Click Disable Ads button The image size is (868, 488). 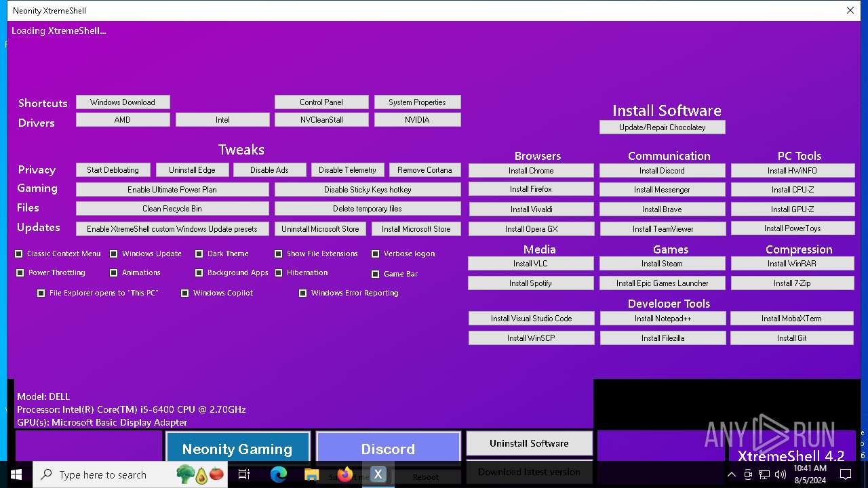pyautogui.click(x=269, y=170)
